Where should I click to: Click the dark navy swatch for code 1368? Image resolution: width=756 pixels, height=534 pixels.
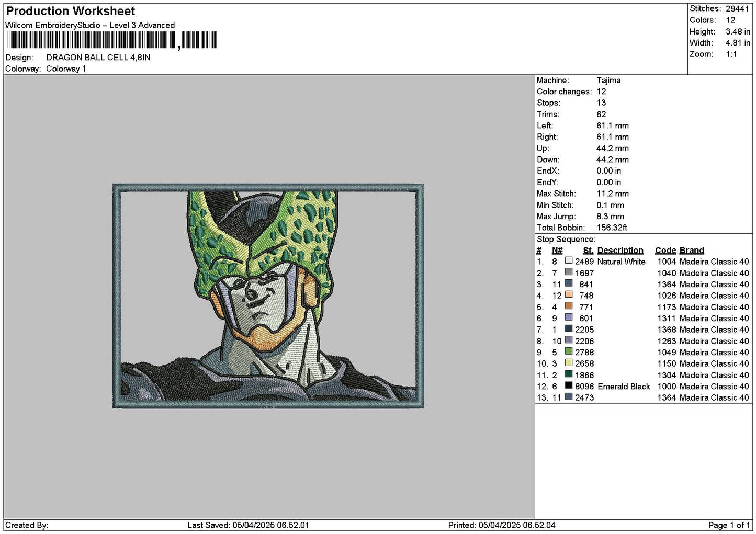569,328
